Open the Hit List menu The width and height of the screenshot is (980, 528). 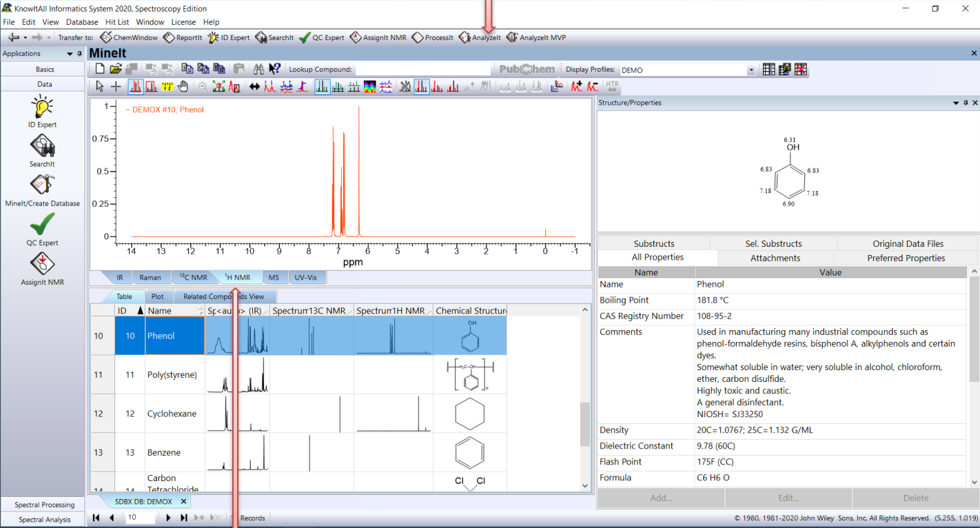117,22
